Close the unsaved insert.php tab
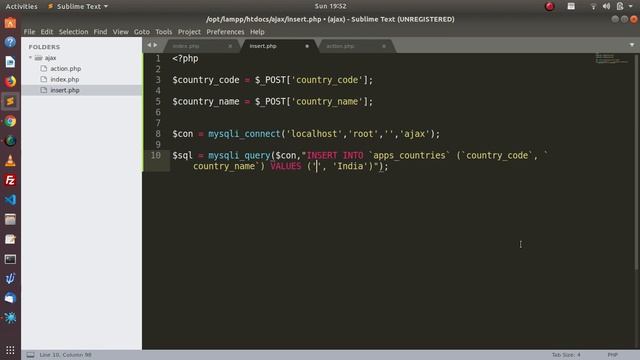 (307, 46)
